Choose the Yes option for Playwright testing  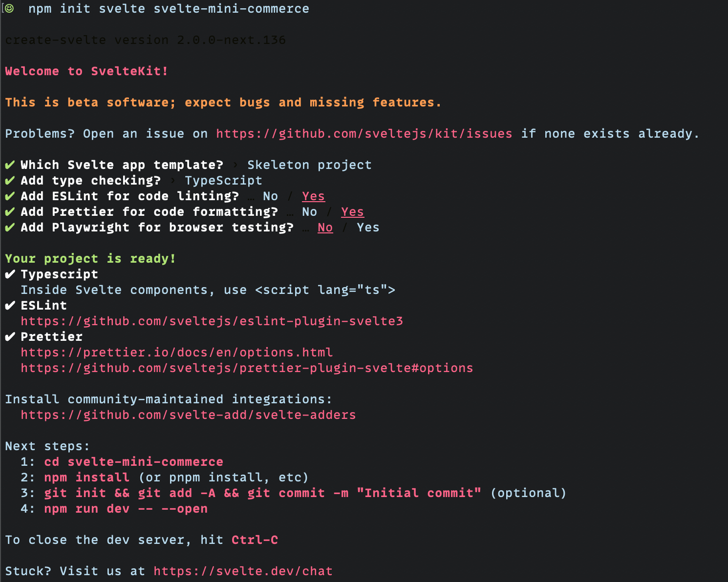pyautogui.click(x=368, y=228)
